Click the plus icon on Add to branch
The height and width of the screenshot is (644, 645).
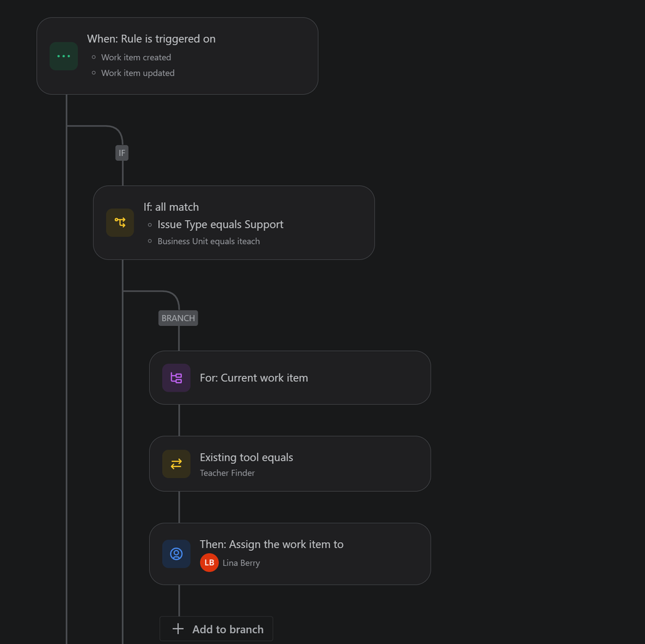[x=178, y=629]
